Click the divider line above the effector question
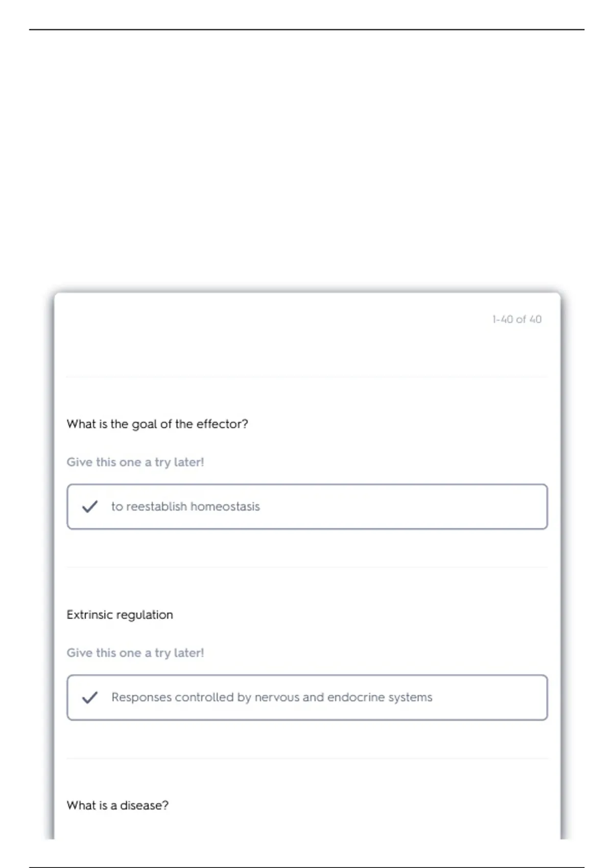Image resolution: width=613 pixels, height=868 pixels. 306,377
